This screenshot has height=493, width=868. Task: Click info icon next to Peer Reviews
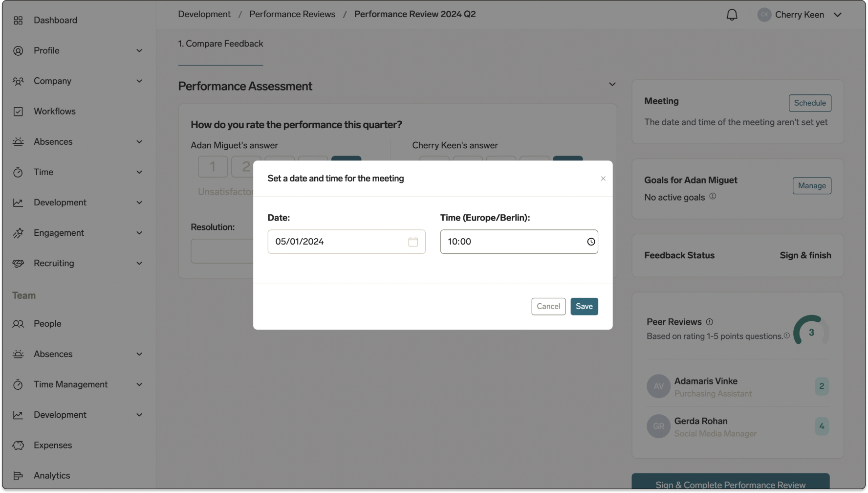click(710, 322)
